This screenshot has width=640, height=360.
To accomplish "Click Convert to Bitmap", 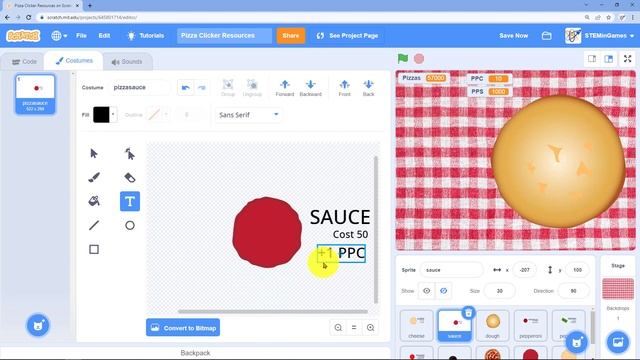I will (183, 328).
